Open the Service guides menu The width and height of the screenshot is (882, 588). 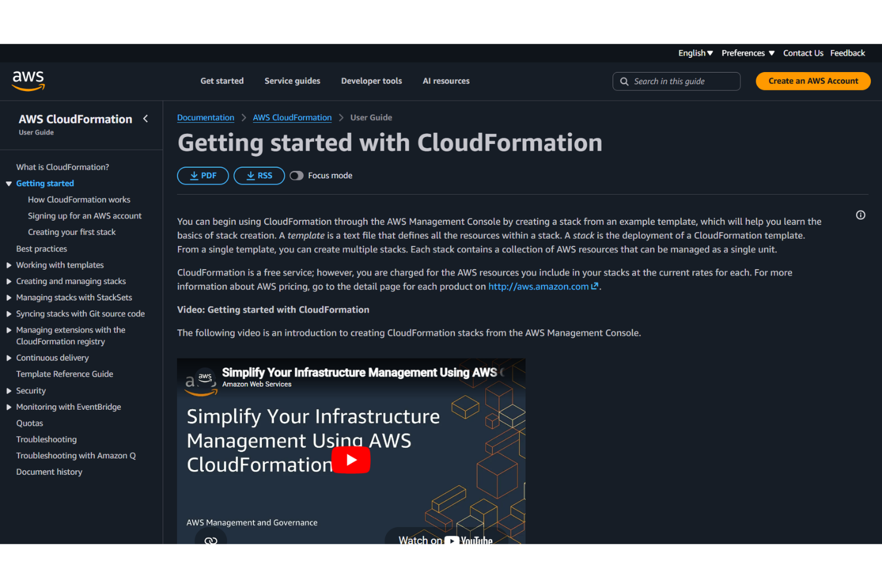click(292, 81)
